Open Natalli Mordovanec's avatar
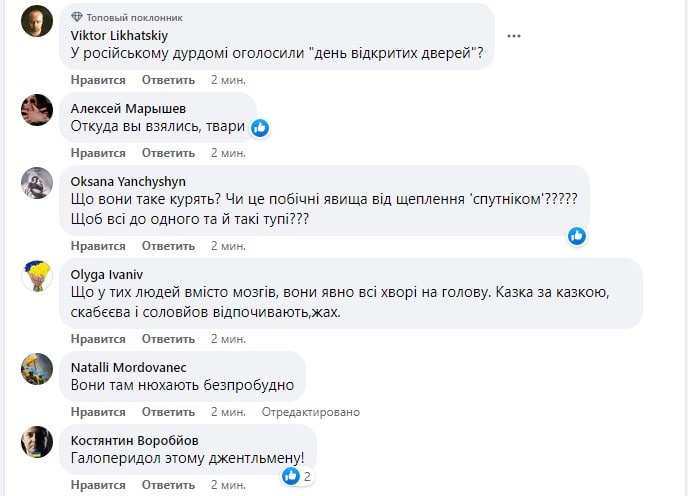Viewport: 688px width, 496px height. (x=37, y=368)
